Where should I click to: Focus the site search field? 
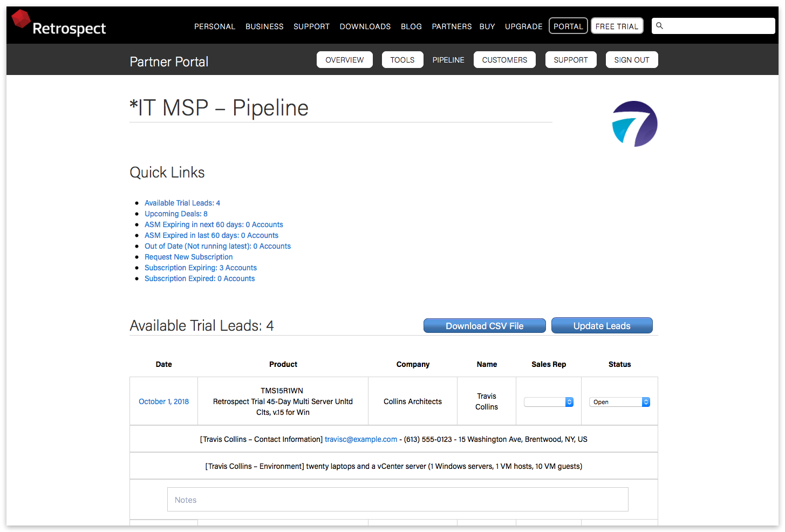coord(713,26)
